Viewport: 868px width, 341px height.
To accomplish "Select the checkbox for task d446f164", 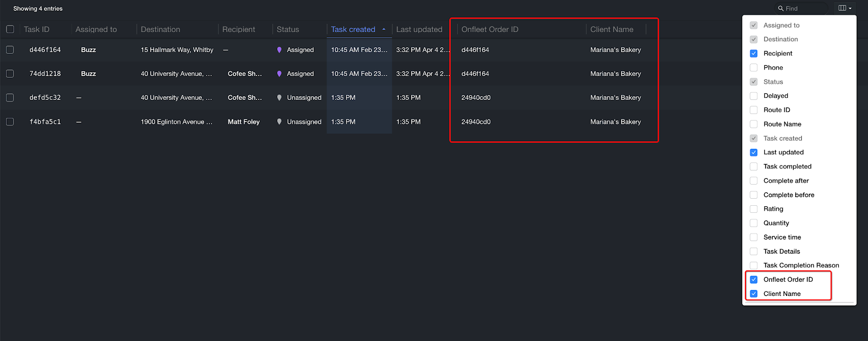I will click(x=10, y=50).
